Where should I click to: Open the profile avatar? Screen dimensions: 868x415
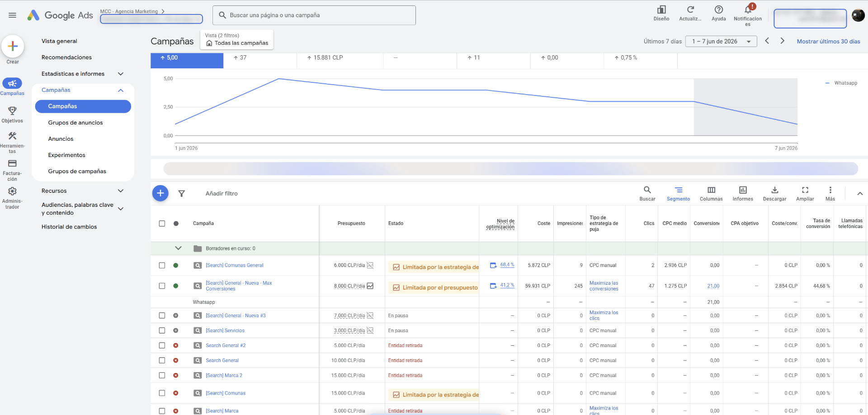[x=858, y=15]
